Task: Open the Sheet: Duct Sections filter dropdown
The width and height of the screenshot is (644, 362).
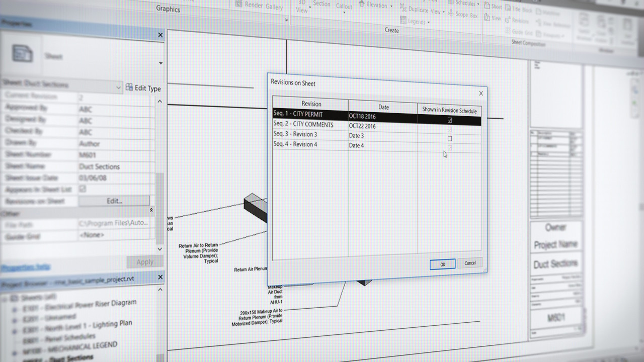Action: [x=118, y=87]
